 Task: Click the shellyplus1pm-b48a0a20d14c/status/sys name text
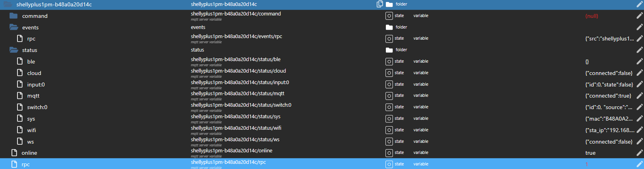(235, 116)
